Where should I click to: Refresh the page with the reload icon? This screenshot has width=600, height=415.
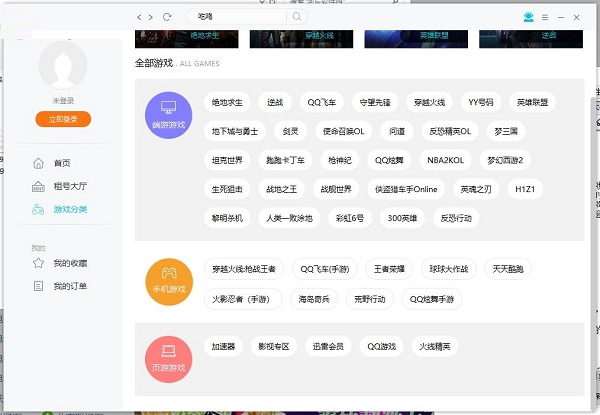pyautogui.click(x=167, y=17)
